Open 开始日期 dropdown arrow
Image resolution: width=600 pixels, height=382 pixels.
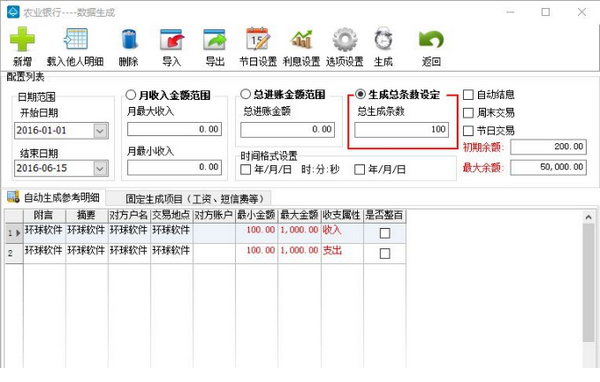click(x=100, y=131)
